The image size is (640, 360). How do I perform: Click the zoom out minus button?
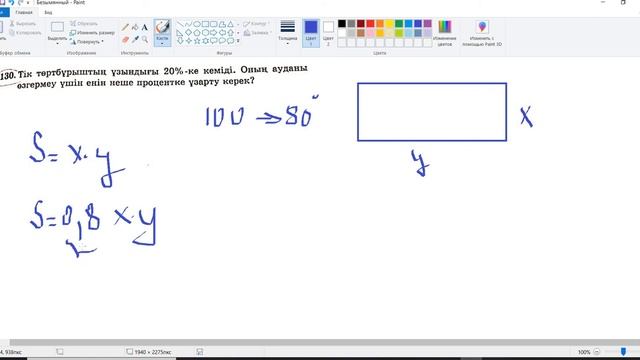tap(596, 351)
